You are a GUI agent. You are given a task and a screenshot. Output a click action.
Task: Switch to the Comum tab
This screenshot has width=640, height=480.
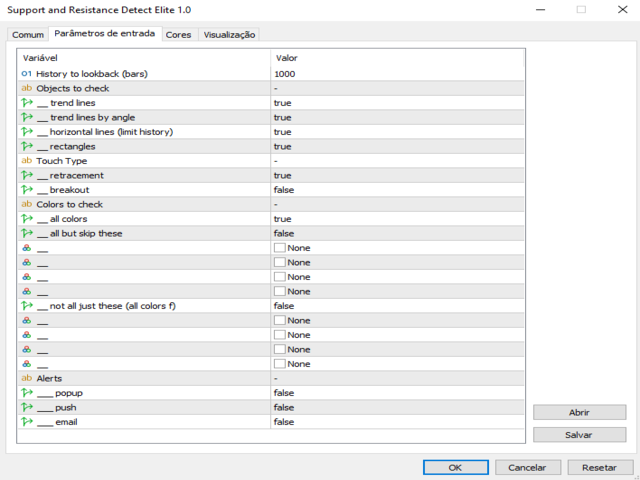28,35
